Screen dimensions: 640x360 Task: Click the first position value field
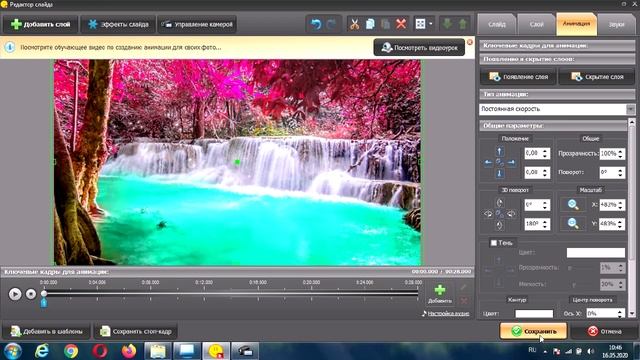pos(533,153)
